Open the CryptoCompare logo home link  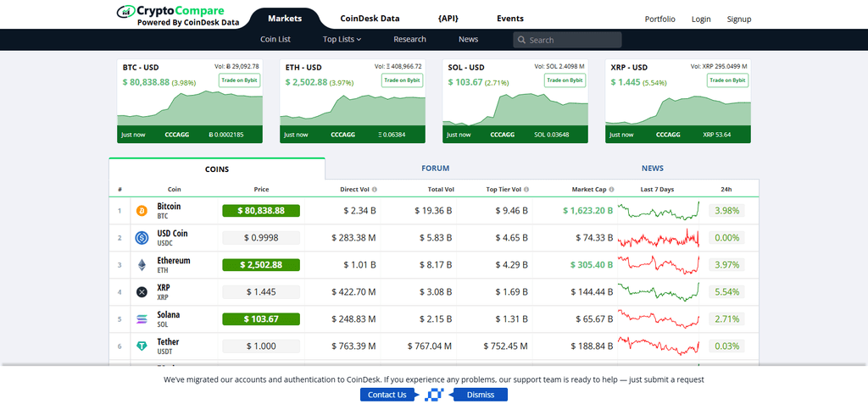178,17
